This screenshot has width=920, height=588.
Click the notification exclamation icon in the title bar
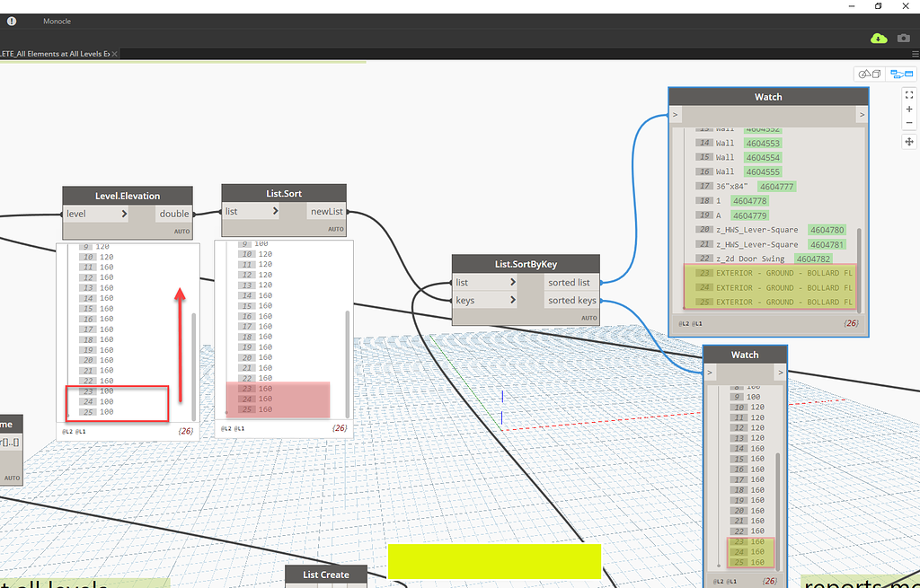(x=11, y=21)
